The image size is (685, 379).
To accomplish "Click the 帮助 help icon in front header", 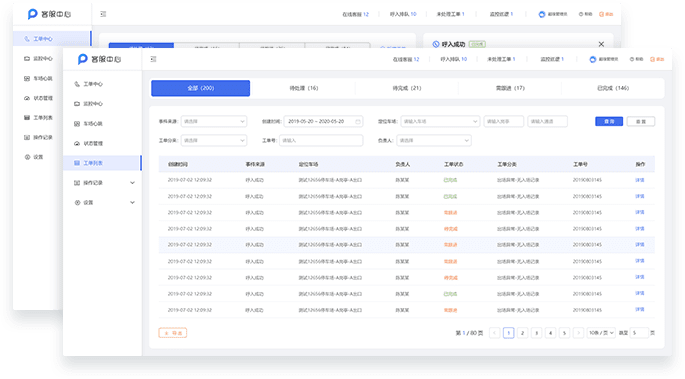I will click(x=632, y=59).
